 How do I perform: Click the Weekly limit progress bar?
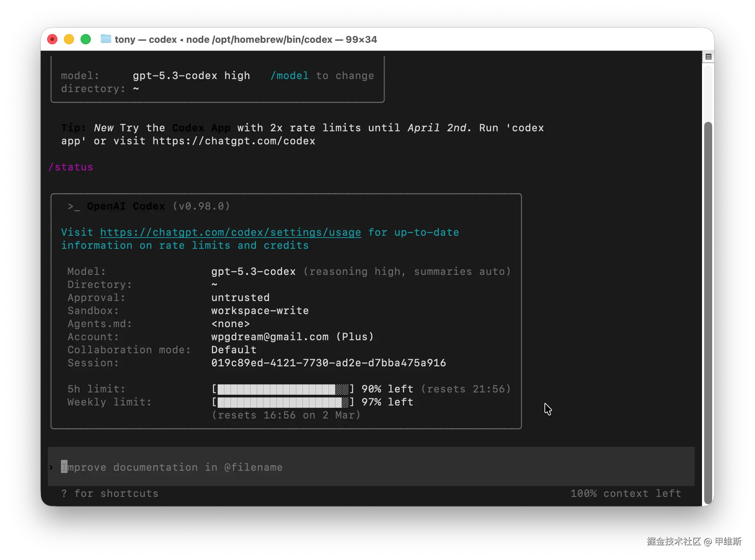283,402
